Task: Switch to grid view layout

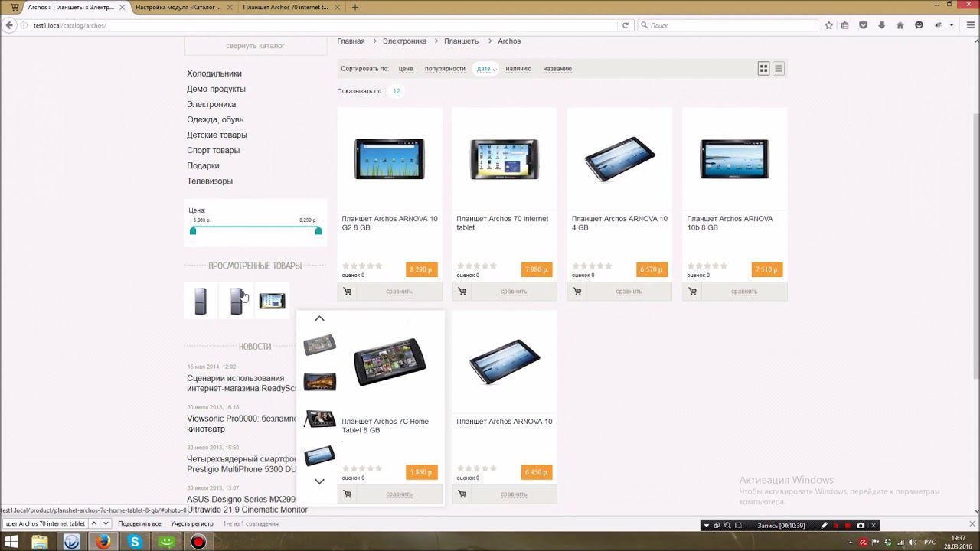Action: click(763, 69)
